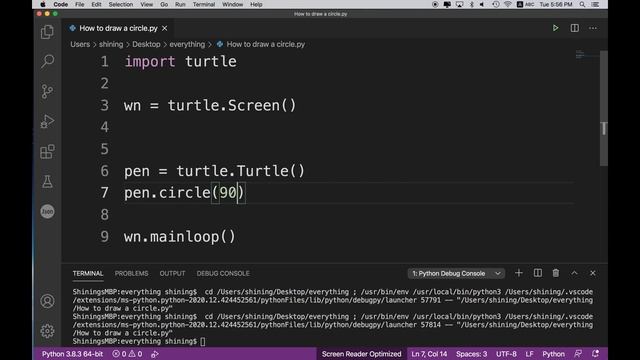
Task: Click Screen Reader Optimized status item
Action: 361,354
